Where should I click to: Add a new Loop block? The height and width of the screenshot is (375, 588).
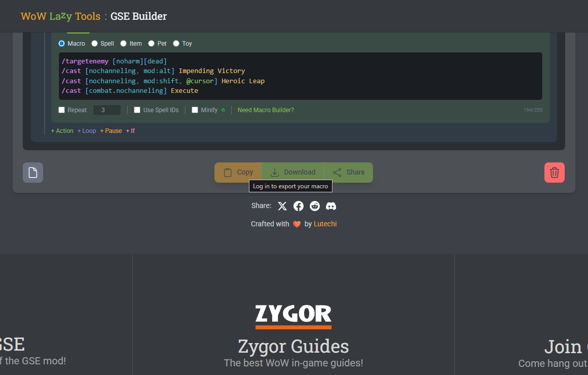[x=87, y=131]
